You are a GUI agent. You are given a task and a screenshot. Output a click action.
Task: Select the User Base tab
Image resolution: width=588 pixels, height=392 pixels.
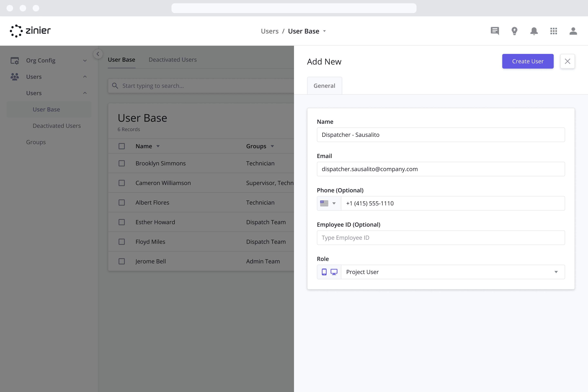121,59
